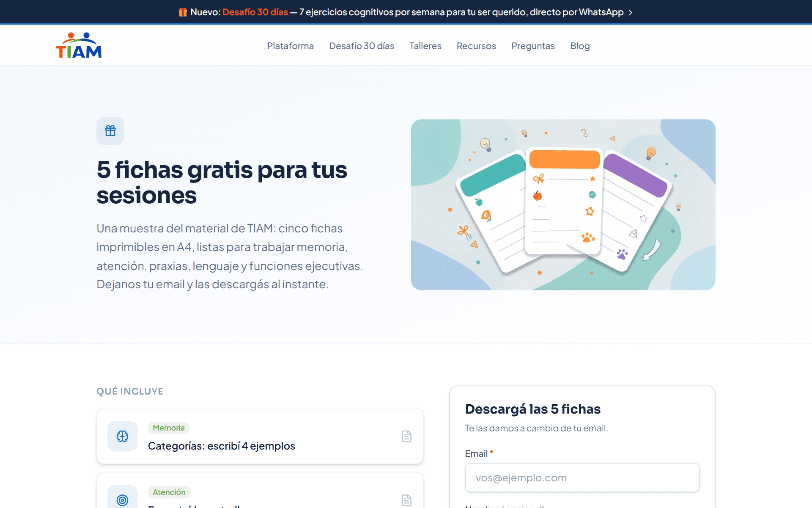Select the Memoria tag label

169,428
